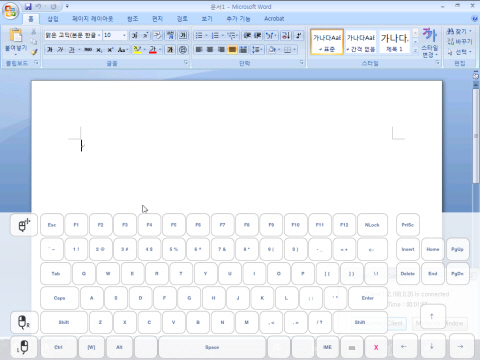Toggle strikethrough formatting
Image resolution: width=480 pixels, height=360 pixels.
(88, 50)
